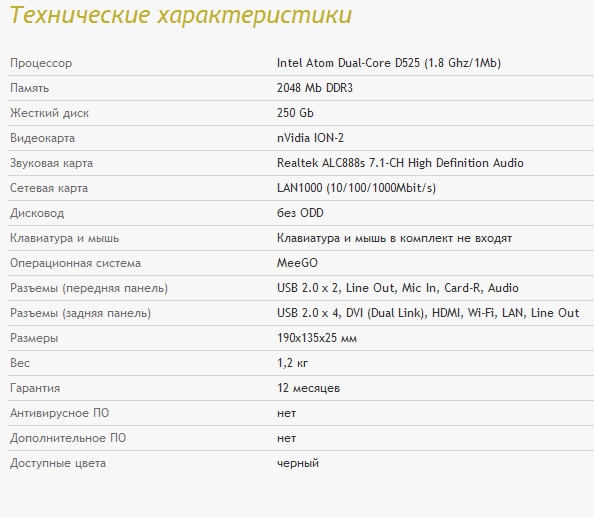Click the value starting 'USB 2.0 x 4, DVI (Dual Link)'

(x=428, y=313)
